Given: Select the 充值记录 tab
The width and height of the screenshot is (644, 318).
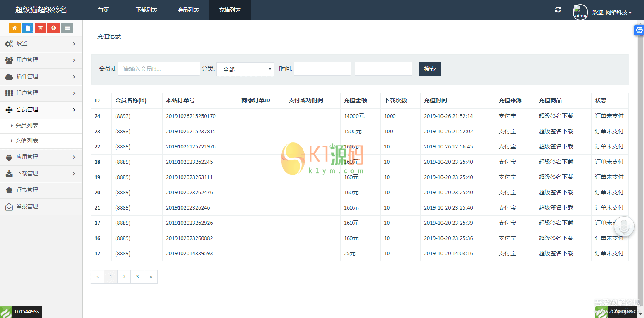Looking at the screenshot, I should (x=109, y=36).
